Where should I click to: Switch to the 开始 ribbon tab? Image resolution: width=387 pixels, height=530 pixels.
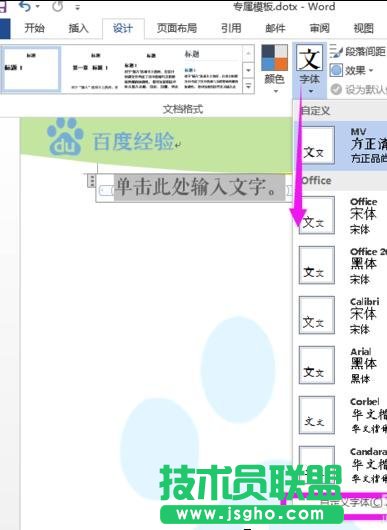[x=34, y=28]
